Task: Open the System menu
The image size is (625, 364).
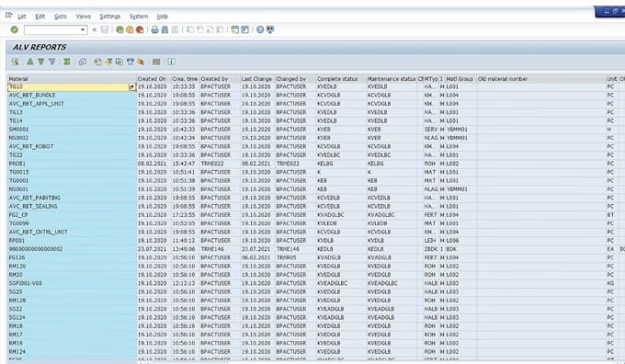Action: 139,17
